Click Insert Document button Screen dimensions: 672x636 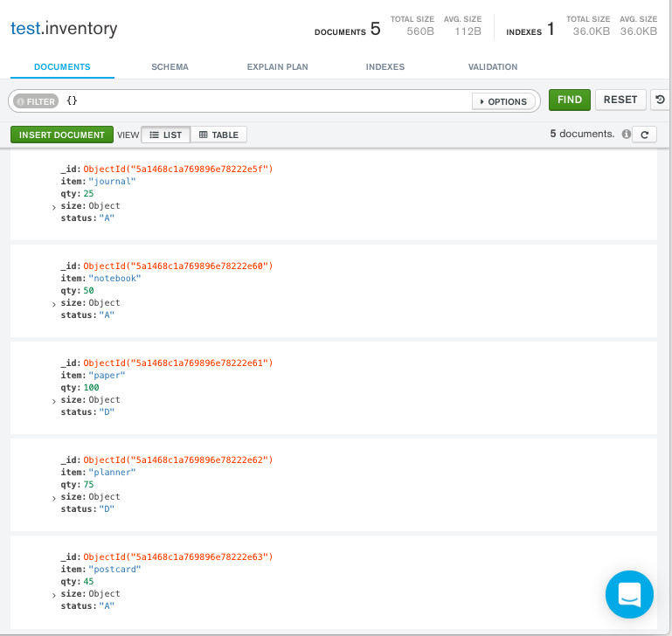point(62,135)
